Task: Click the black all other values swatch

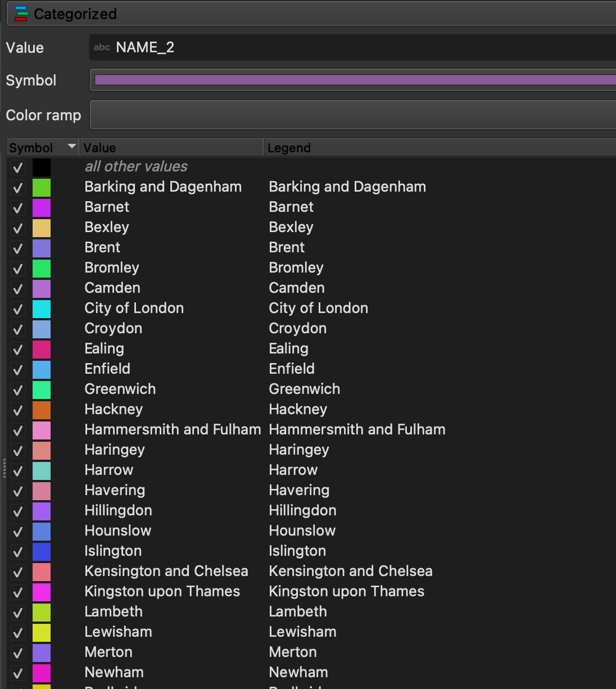Action: [42, 167]
